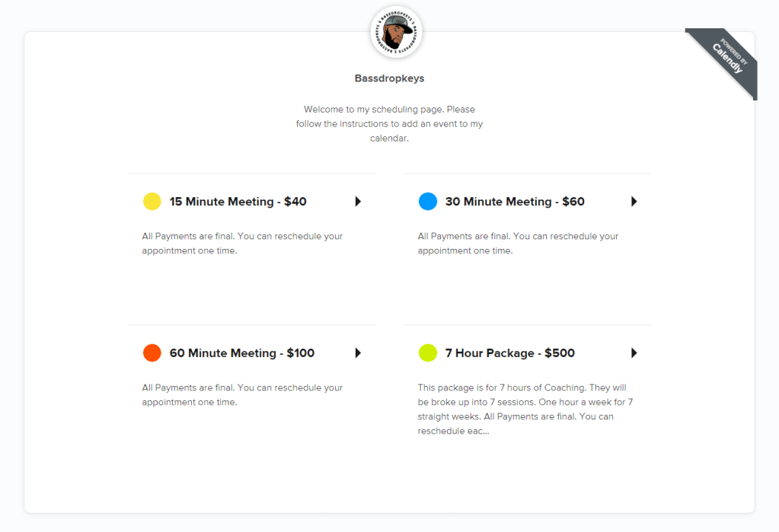The height and width of the screenshot is (532, 779).
Task: Expand the 15 Minute Meeting arrow
Action: (358, 202)
